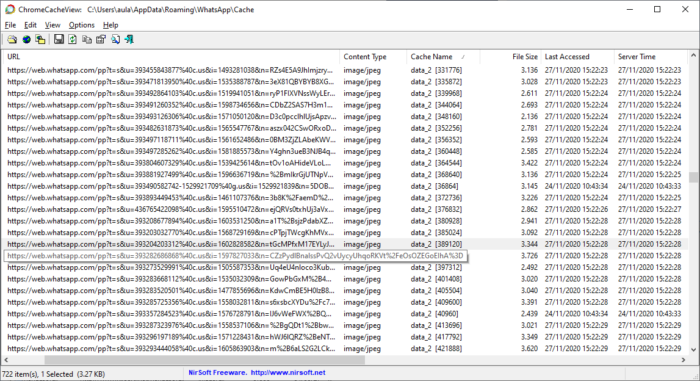700x381 pixels.
Task: Click the horizontal scrollbar right arrow
Action: 683,360
